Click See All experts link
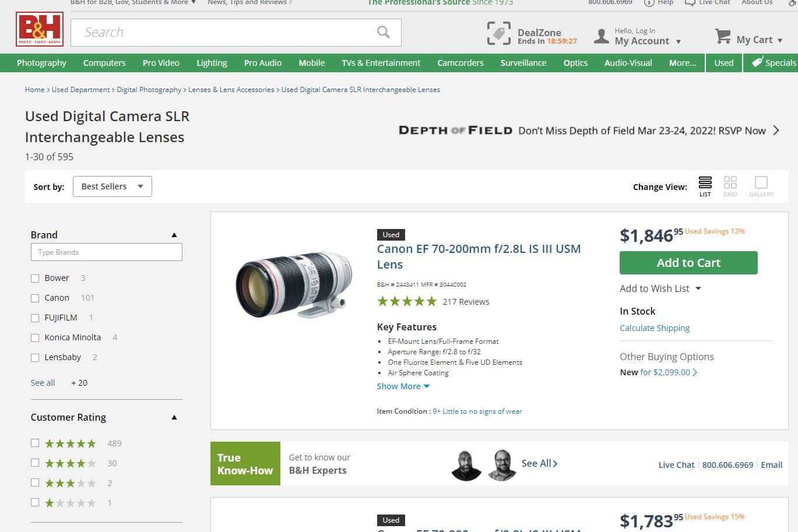798x532 pixels. (539, 463)
